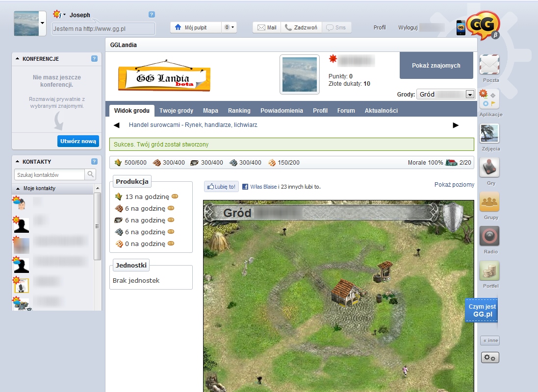
Task: Click the Pokaż znajomych button
Action: (x=436, y=66)
